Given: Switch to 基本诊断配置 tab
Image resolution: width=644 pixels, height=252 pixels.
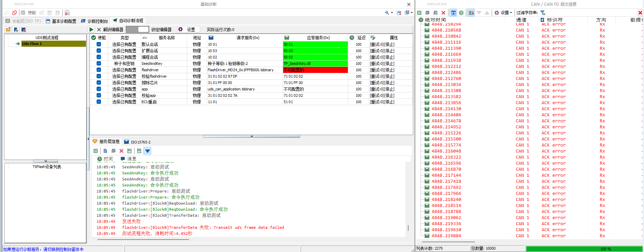Looking at the screenshot, I should tap(61, 21).
